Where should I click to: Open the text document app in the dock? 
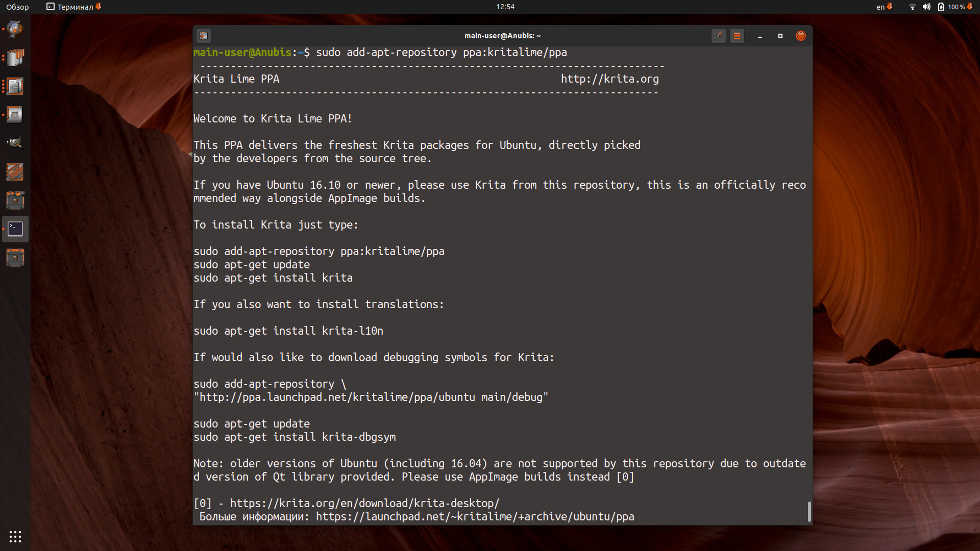click(x=15, y=86)
